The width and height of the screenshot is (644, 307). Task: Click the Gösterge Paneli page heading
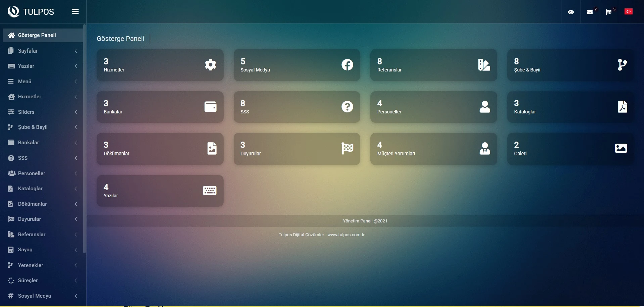(121, 39)
